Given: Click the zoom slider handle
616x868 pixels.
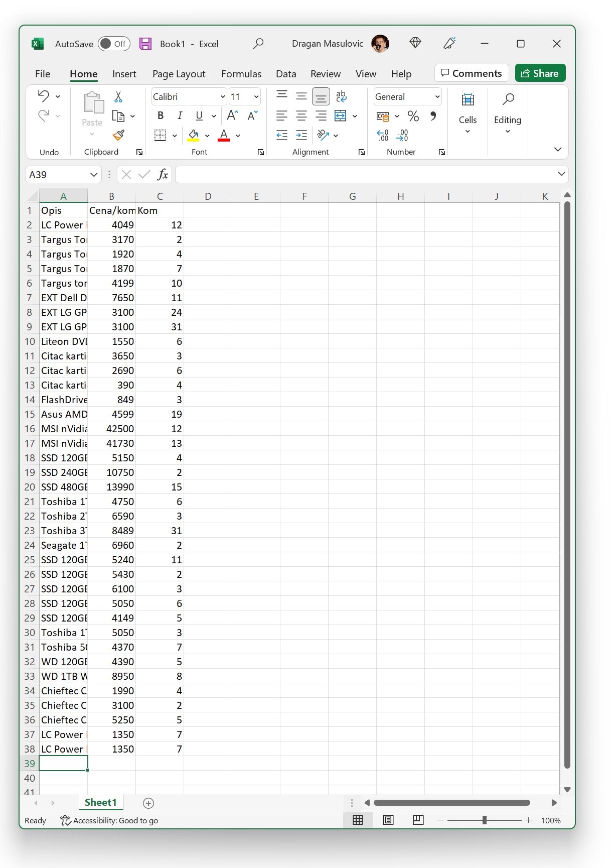Looking at the screenshot, I should point(484,820).
